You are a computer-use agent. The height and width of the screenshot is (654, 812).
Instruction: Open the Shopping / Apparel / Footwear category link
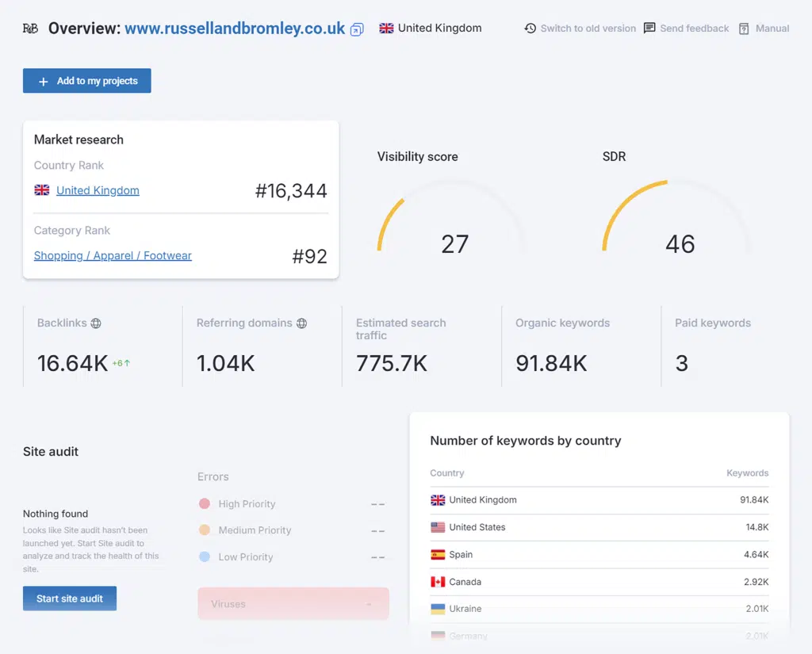(x=113, y=255)
